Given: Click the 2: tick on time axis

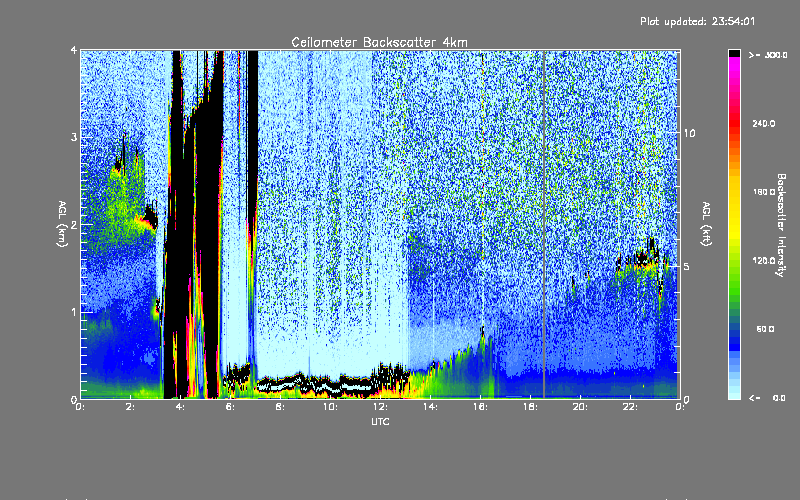Looking at the screenshot, I should (x=131, y=407).
